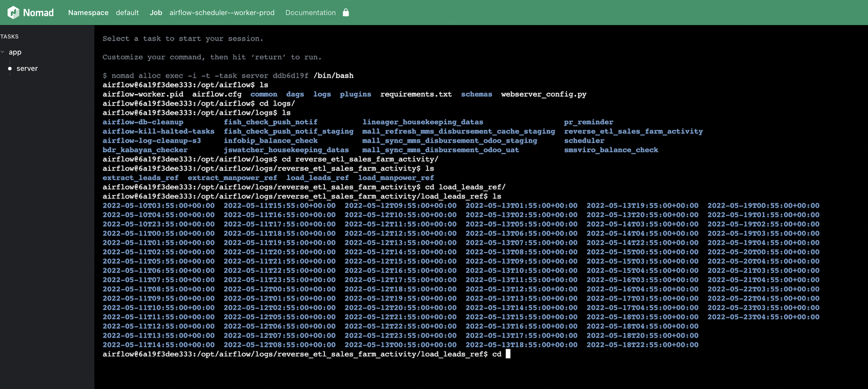Click reverse_etl_sales_farm_activity in logs listing
The image size is (868, 389).
(634, 131)
